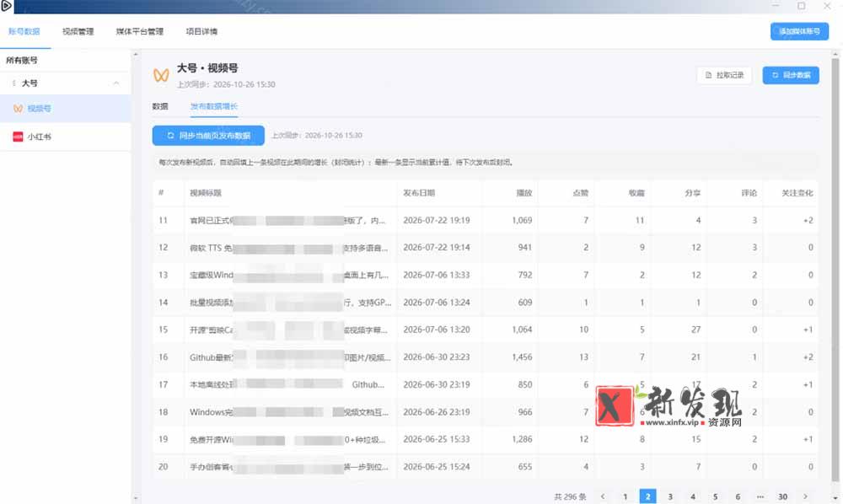Go to previous page with left arrow
Viewport: 843px width, 504px height.
[x=603, y=496]
